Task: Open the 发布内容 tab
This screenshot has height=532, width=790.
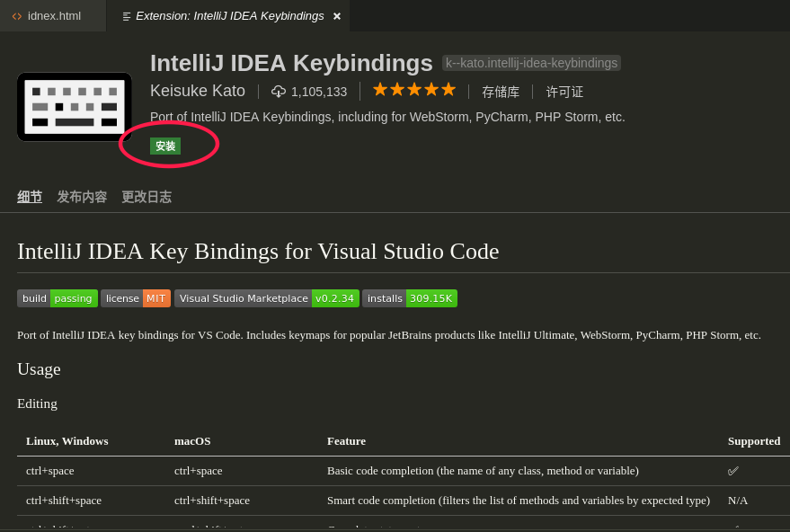Action: click(x=82, y=197)
